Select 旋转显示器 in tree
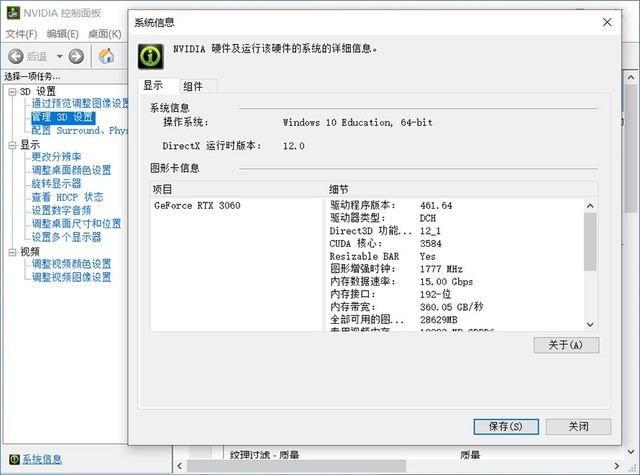The height and width of the screenshot is (475, 640). pyautogui.click(x=56, y=184)
